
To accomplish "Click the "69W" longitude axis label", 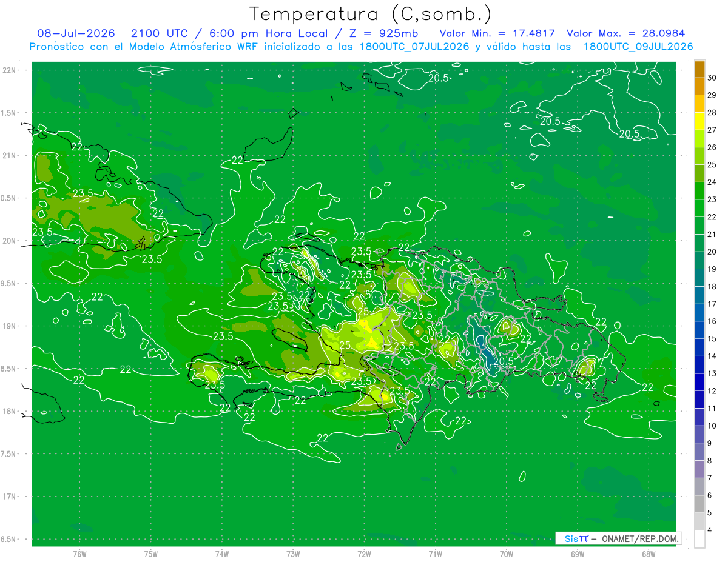I will click(578, 554).
